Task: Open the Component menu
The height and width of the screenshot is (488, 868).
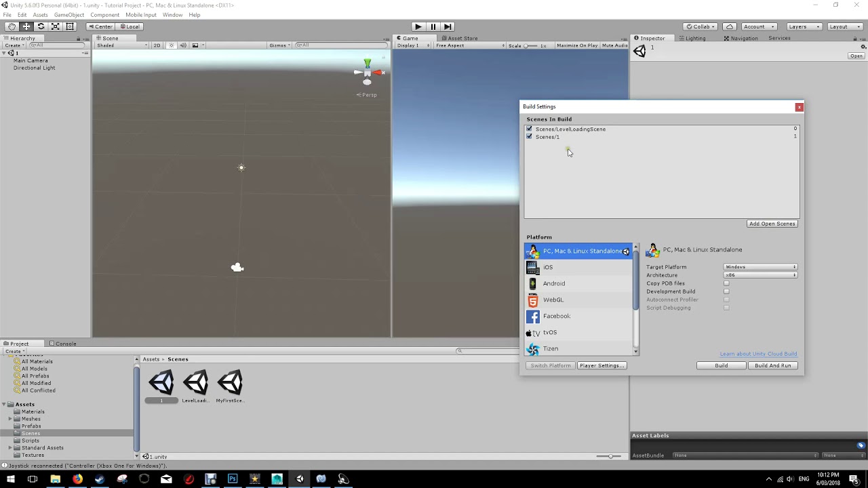Action: (104, 15)
